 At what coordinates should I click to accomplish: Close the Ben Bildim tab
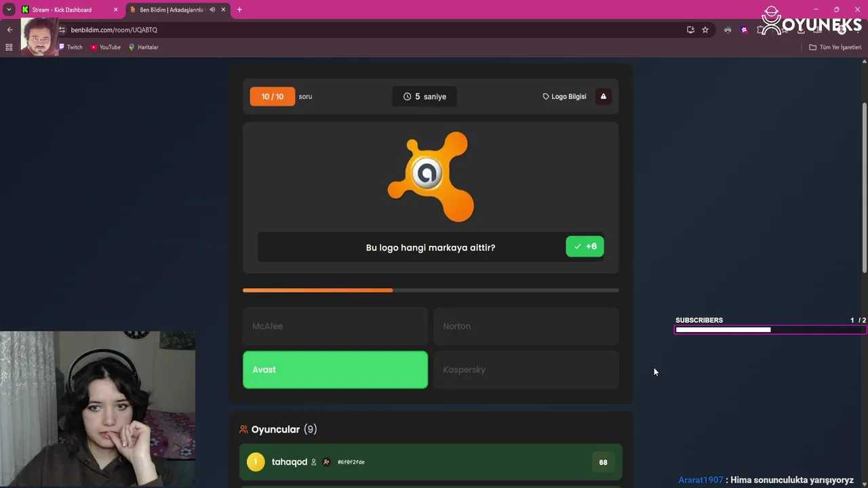tap(223, 9)
